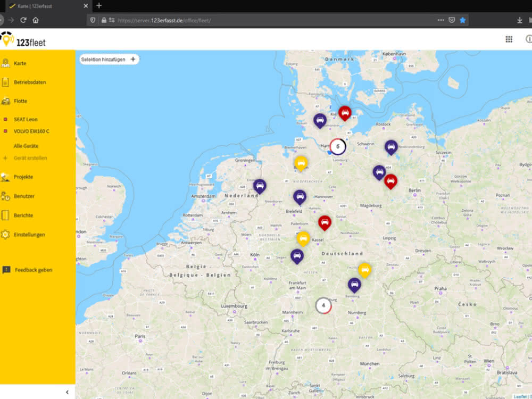Click Gerät erstellen to add device
532x399 pixels.
30,158
